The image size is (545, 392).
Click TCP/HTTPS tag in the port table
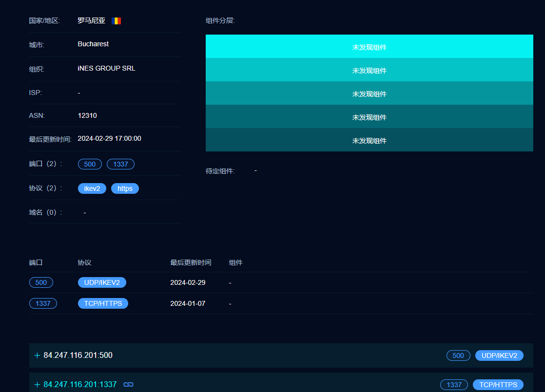tap(103, 303)
